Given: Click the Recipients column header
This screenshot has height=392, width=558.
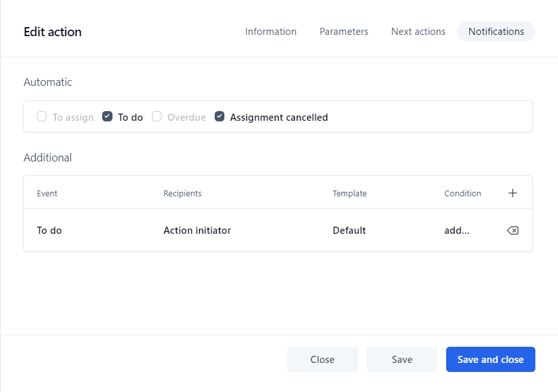Looking at the screenshot, I should click(182, 194).
